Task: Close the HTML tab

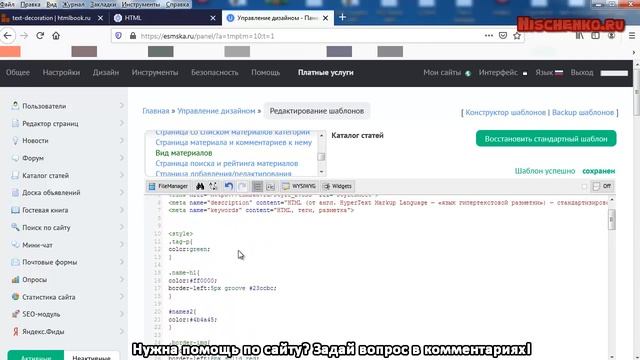Action: pyautogui.click(x=213, y=18)
